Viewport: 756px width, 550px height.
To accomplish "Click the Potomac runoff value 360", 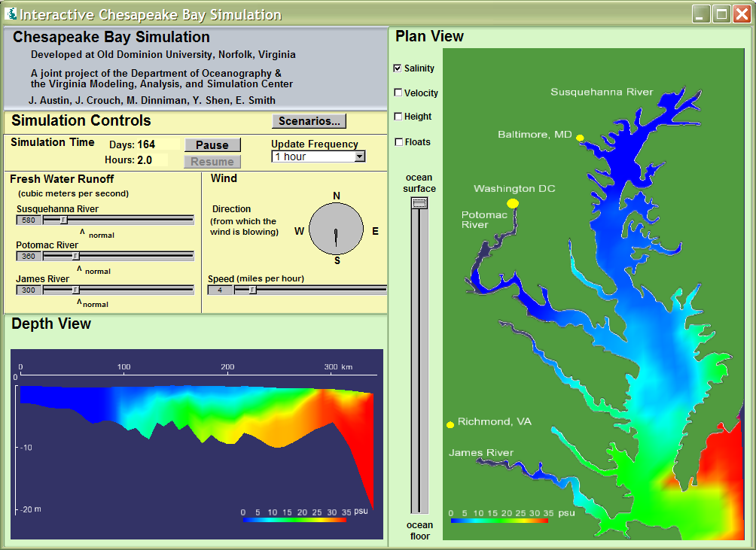I will [x=29, y=257].
